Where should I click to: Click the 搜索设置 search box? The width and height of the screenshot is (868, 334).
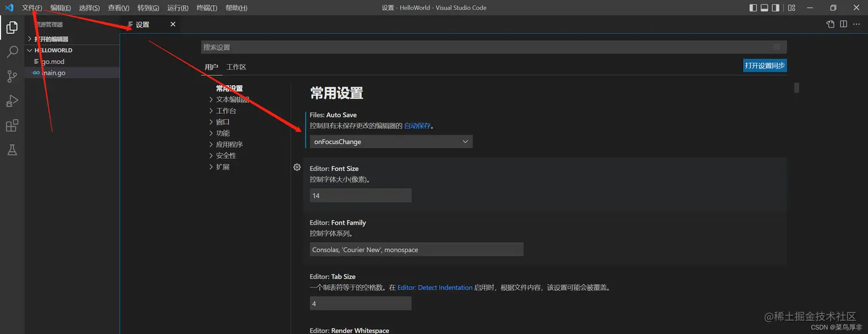(494, 47)
